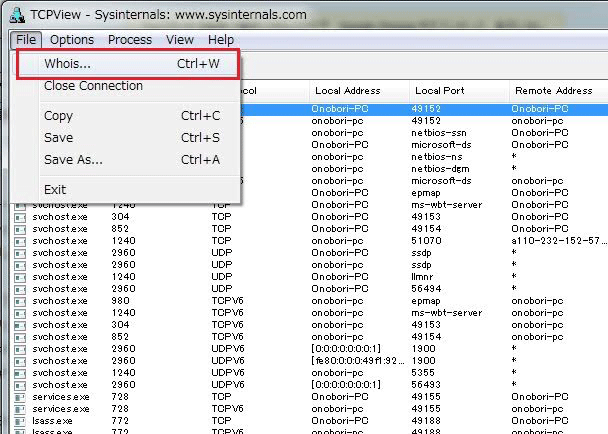
Task: Open the View menu
Action: pos(180,40)
